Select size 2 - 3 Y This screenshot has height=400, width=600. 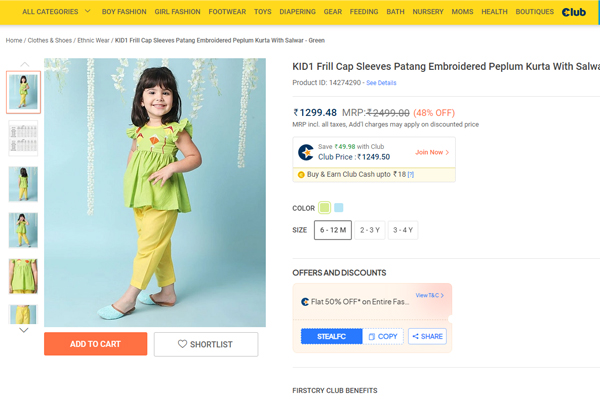click(x=370, y=230)
